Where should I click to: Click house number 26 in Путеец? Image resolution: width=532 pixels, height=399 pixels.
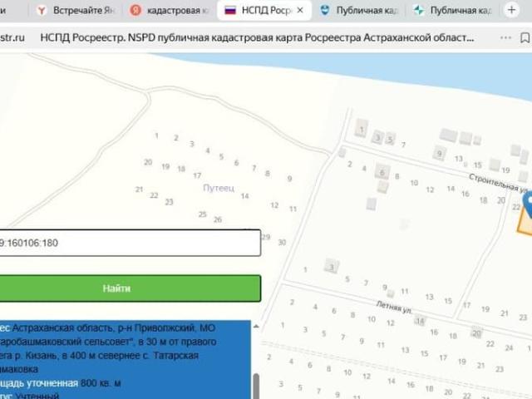tap(218, 219)
